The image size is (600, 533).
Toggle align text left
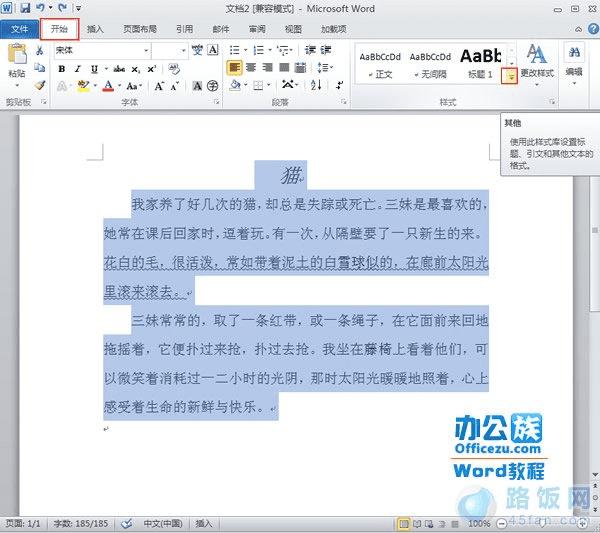pos(234,68)
